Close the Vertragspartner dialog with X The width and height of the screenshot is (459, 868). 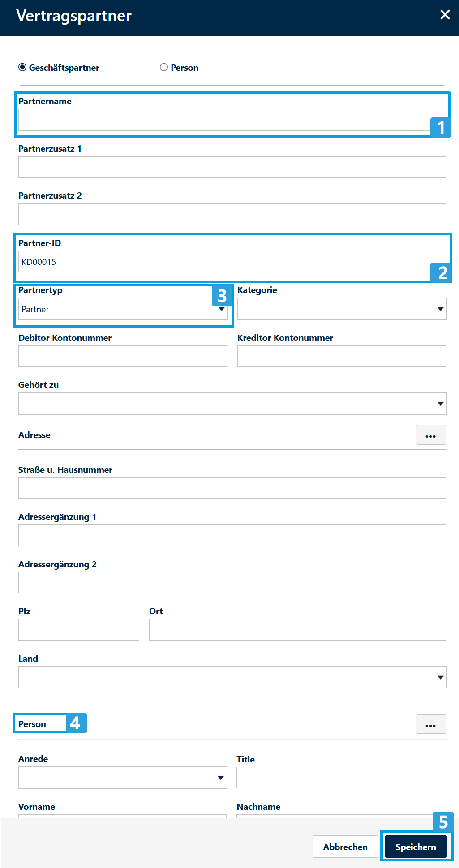(445, 15)
